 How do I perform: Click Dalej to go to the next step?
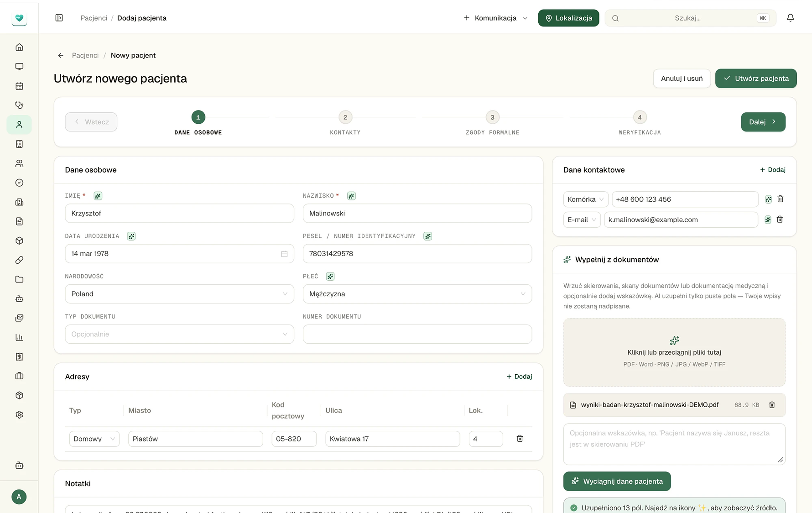click(763, 122)
